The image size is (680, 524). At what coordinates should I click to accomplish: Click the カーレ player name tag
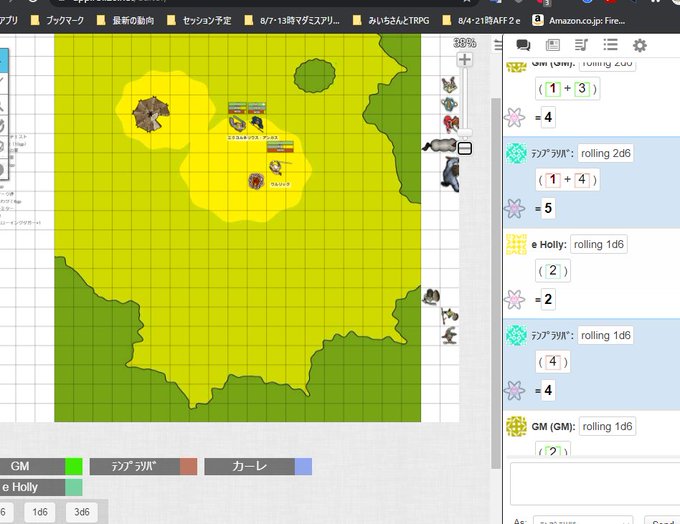click(249, 466)
